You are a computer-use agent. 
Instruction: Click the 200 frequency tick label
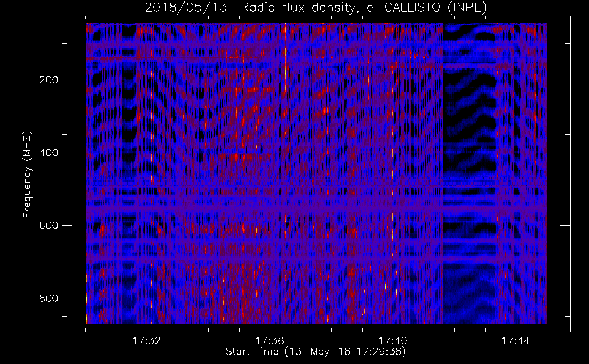[x=48, y=80]
